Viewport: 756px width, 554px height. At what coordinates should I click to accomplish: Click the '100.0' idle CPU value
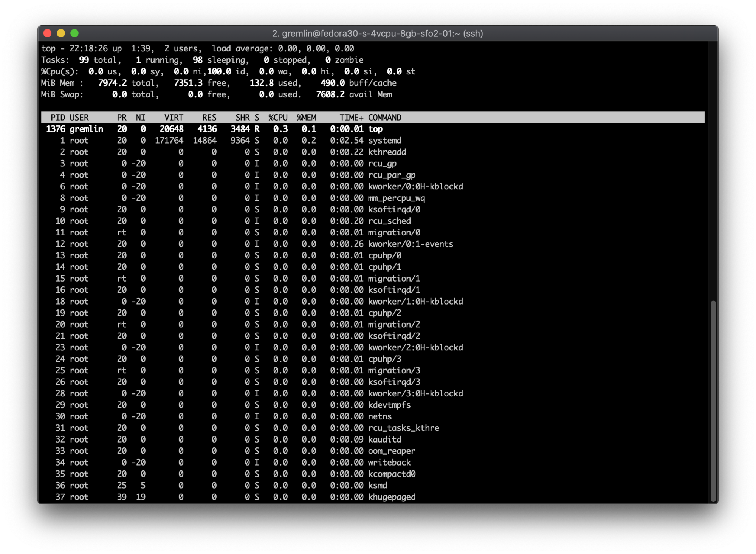click(x=219, y=71)
